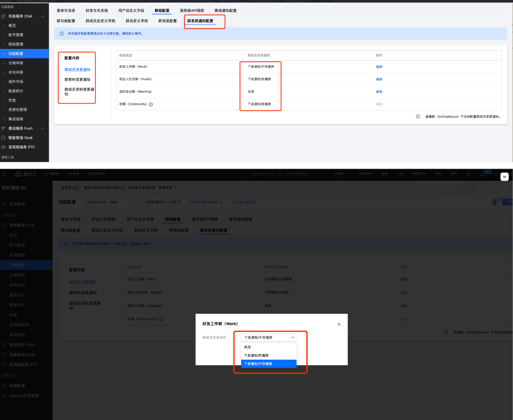Close the 好友工作群 (Work) dialog with X
The height and width of the screenshot is (420, 513).
click(x=339, y=324)
